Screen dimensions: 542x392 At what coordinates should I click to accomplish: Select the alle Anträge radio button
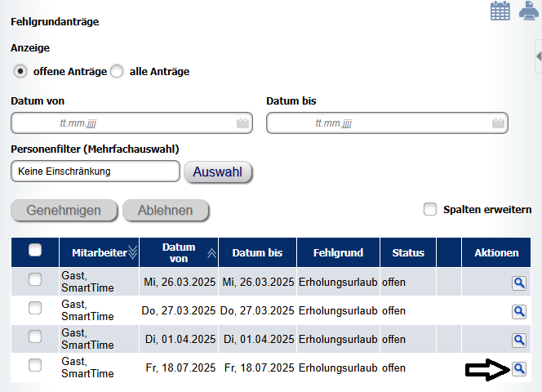(117, 71)
